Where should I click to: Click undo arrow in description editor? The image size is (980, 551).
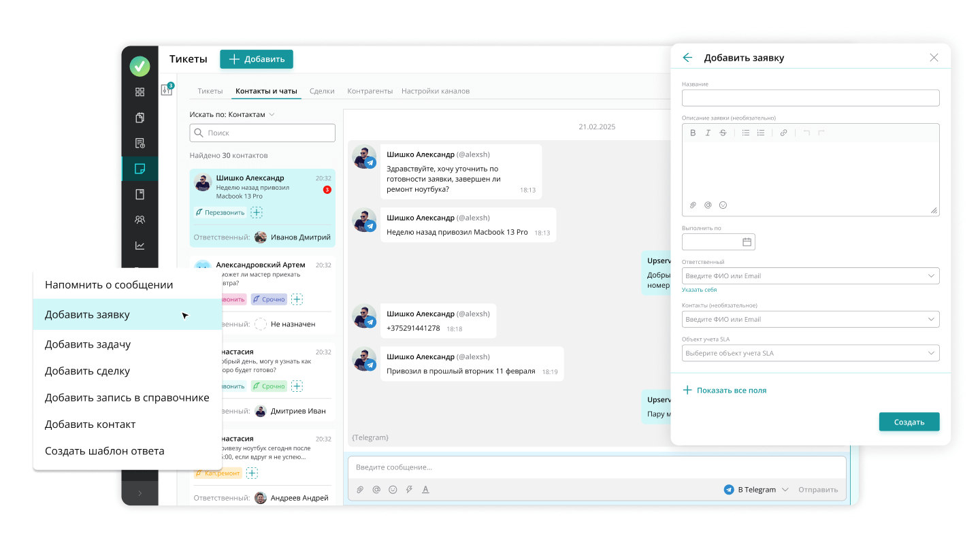[806, 133]
